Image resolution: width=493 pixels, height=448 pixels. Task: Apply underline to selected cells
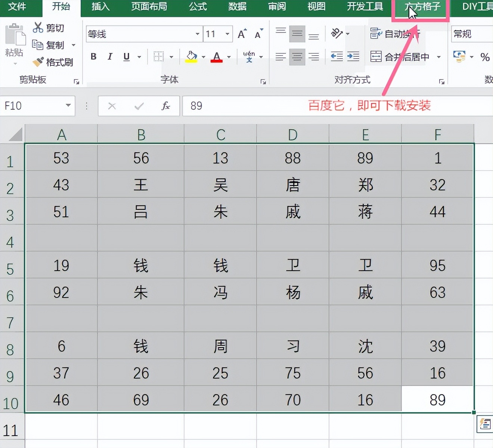126,56
